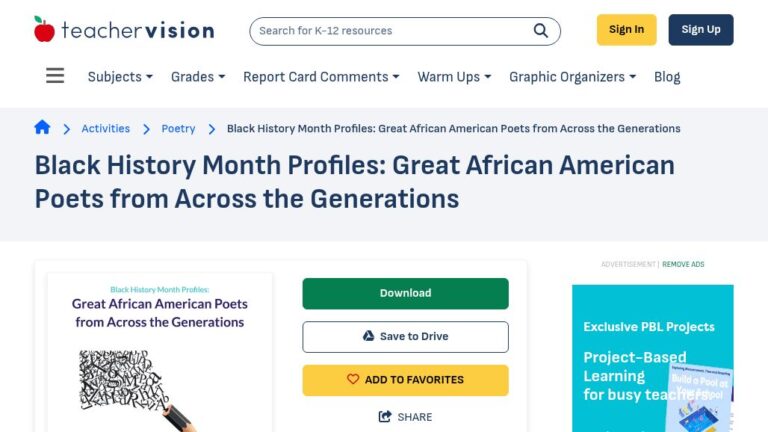The height and width of the screenshot is (432, 768).
Task: Open the Blog link
Action: point(667,77)
